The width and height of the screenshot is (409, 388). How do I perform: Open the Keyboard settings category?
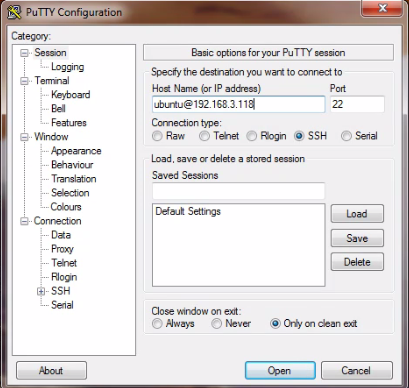point(71,95)
